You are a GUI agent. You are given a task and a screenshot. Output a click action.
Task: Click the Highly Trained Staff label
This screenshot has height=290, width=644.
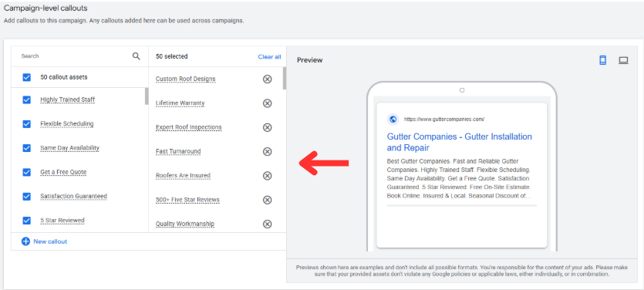68,99
